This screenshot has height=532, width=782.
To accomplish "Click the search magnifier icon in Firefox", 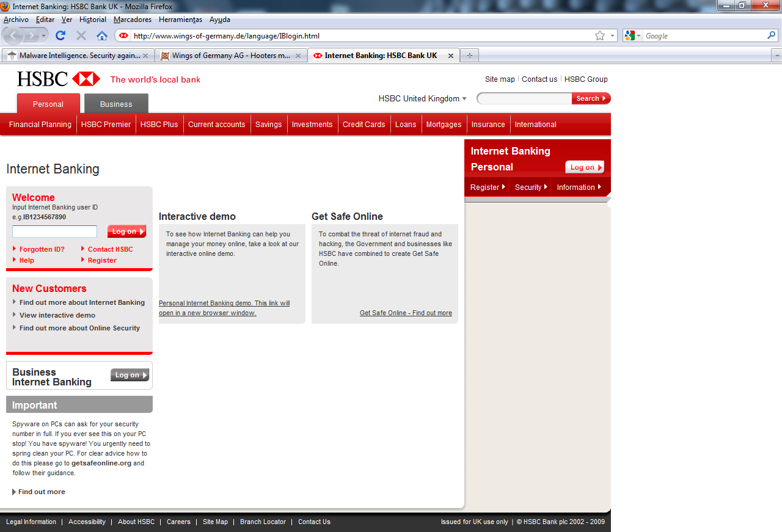I will click(772, 35).
